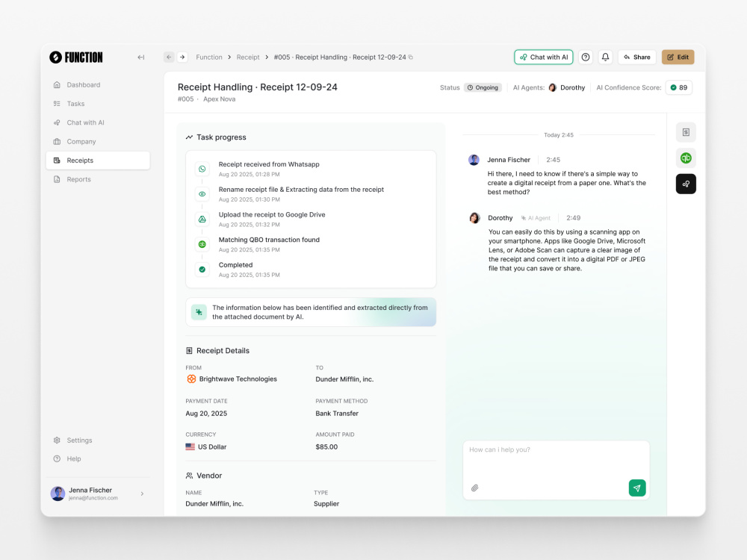Click the Task progress chart icon
Screen dimensions: 747x560
[189, 137]
